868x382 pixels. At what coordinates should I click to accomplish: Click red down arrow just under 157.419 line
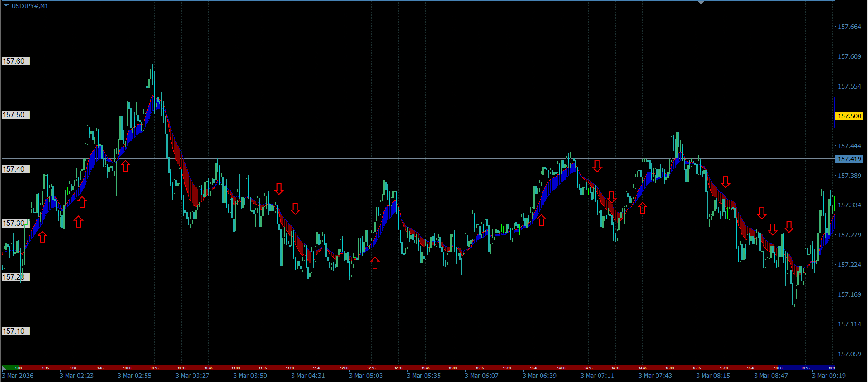[x=597, y=166]
